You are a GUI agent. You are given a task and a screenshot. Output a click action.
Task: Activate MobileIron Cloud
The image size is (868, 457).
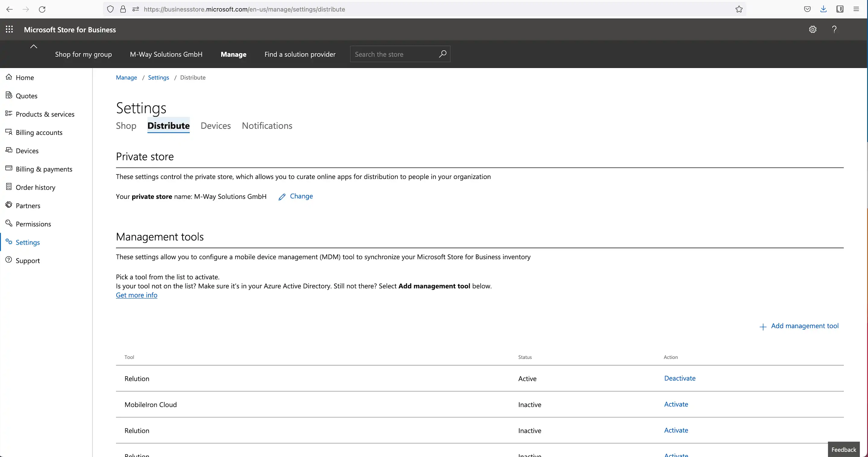coord(676,404)
